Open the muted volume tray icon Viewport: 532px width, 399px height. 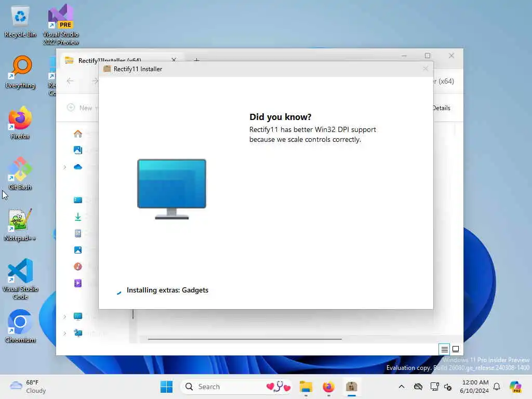pos(448,387)
